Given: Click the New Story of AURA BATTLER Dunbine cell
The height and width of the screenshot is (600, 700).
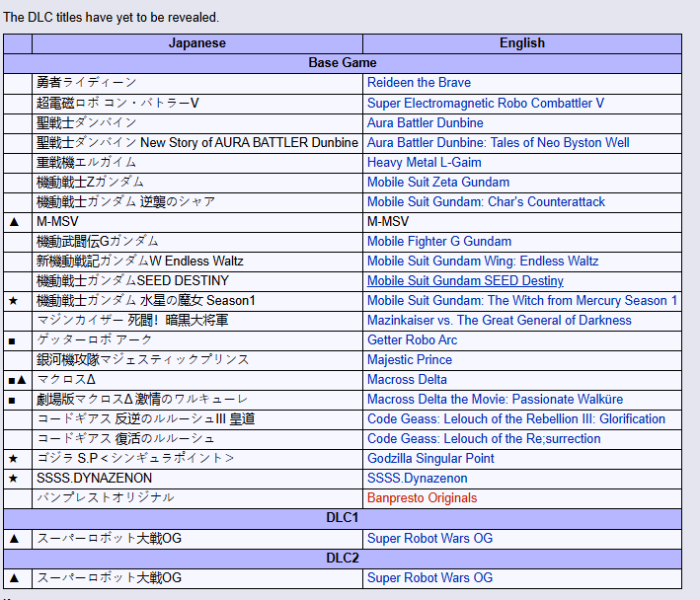Looking at the screenshot, I should [x=197, y=142].
